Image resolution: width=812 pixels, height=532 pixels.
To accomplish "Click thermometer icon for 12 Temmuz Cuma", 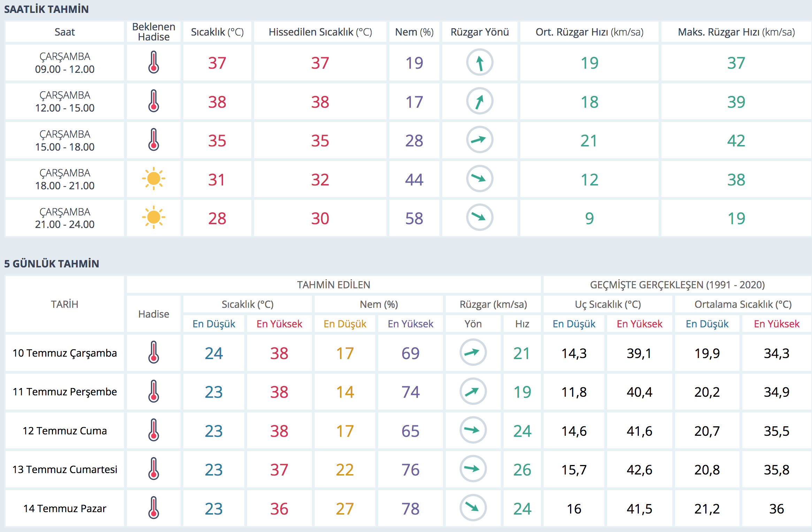I will (153, 430).
